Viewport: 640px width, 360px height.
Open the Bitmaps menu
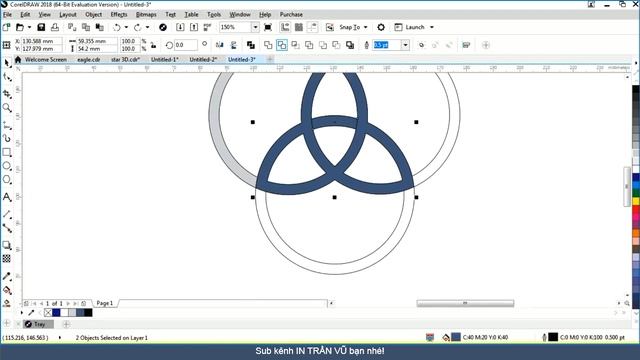pos(146,14)
